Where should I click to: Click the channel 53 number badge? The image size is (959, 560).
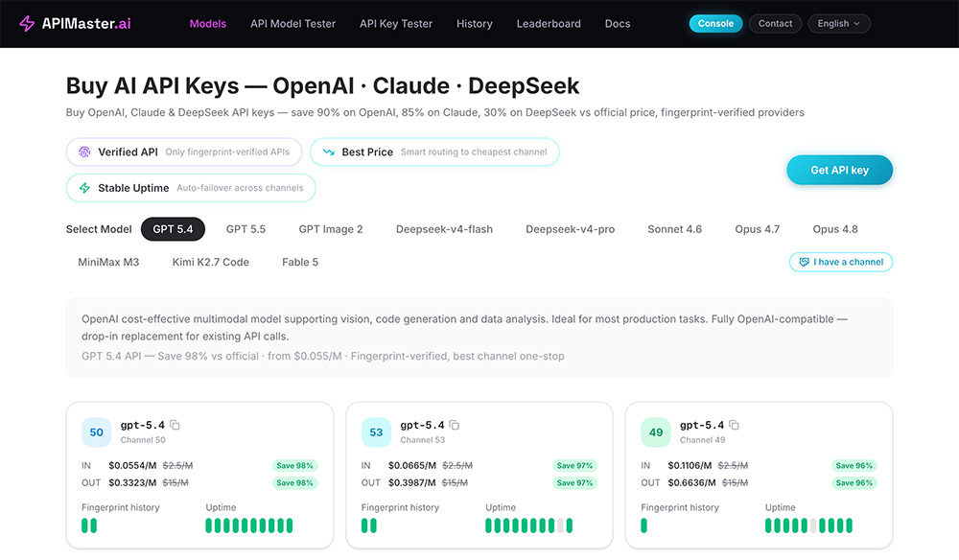[x=376, y=432]
